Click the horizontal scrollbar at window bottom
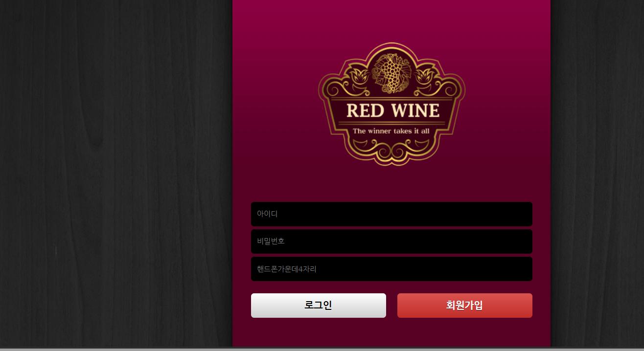Viewport: 644px width, 351px height. [322, 350]
